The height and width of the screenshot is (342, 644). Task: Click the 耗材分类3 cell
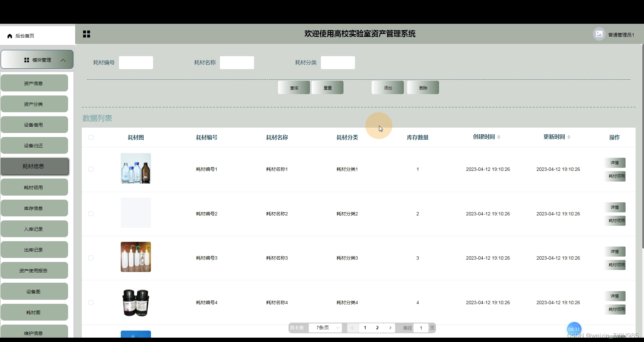tap(347, 258)
